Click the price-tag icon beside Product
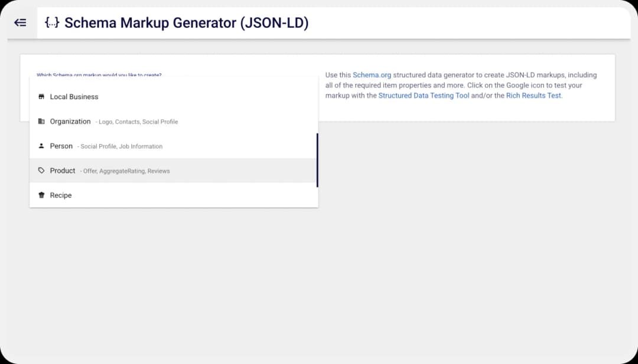 tap(41, 170)
